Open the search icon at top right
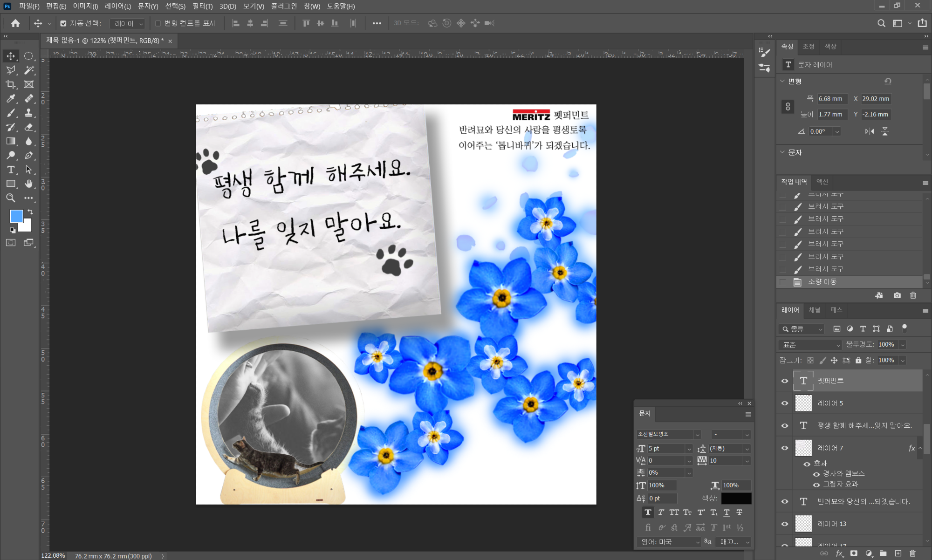This screenshot has width=932, height=560. pyautogui.click(x=881, y=23)
